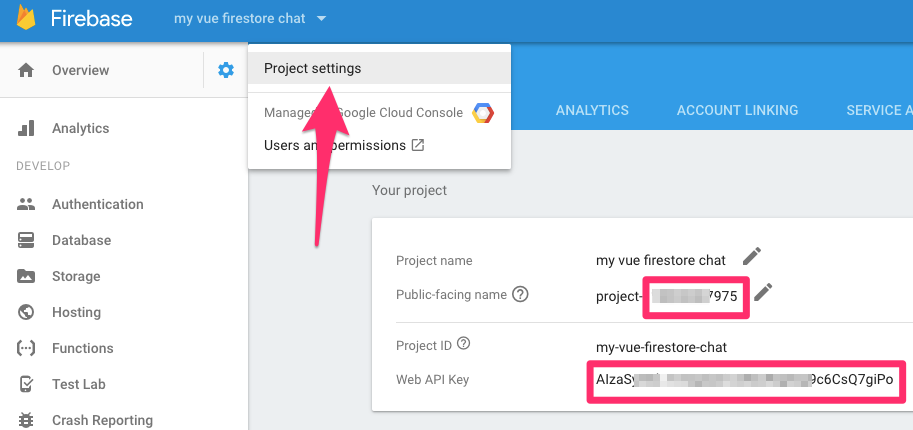Click the Firebase flame logo
The height and width of the screenshot is (430, 913).
coord(27,18)
